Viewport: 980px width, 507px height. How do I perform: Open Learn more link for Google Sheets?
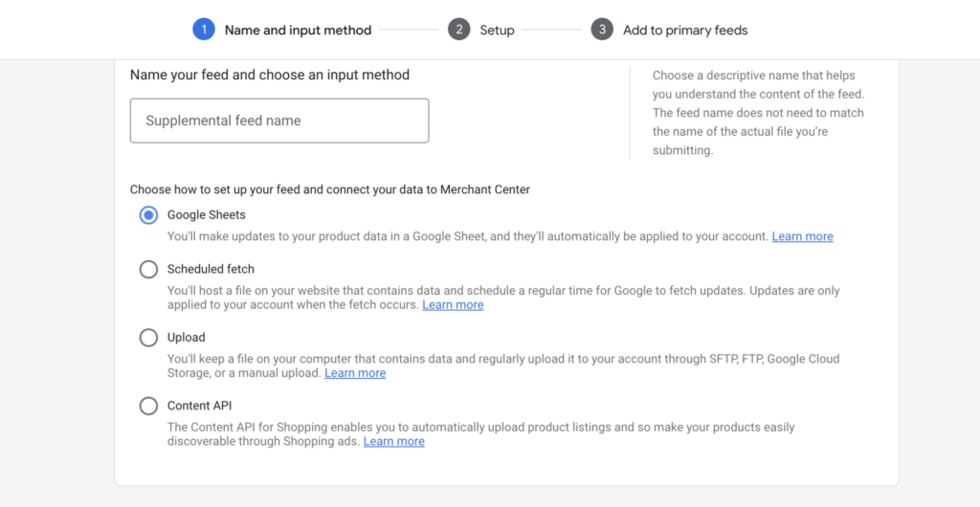pos(803,236)
